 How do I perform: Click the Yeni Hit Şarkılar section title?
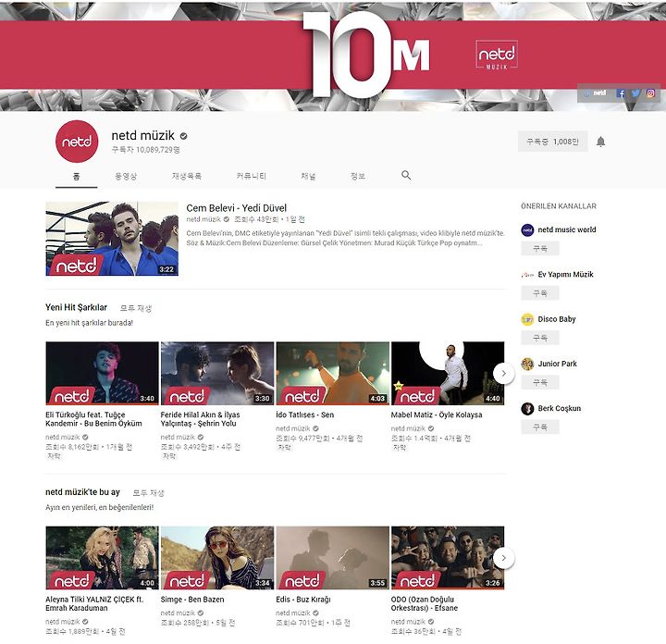(76, 307)
